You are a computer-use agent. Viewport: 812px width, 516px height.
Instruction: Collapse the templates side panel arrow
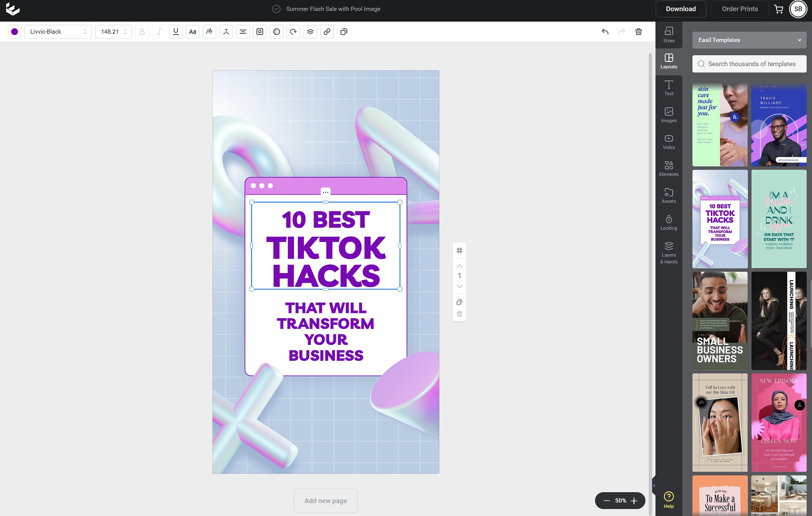[654, 486]
